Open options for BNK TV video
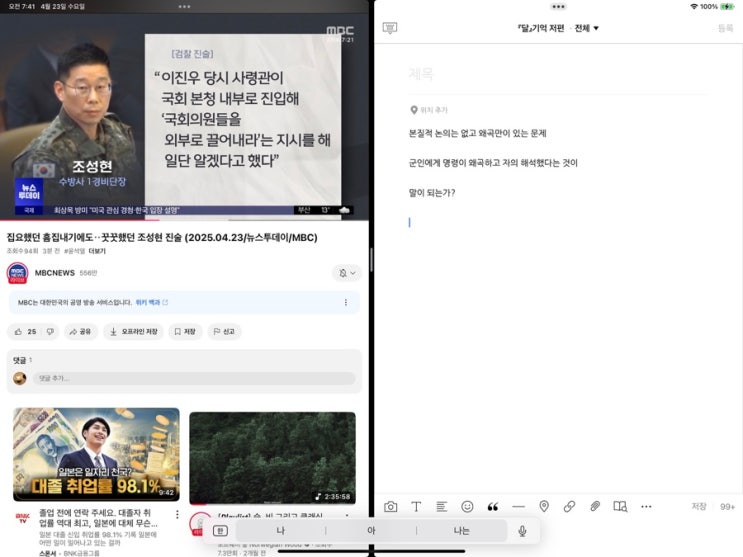This screenshot has width=743, height=557. click(x=177, y=514)
